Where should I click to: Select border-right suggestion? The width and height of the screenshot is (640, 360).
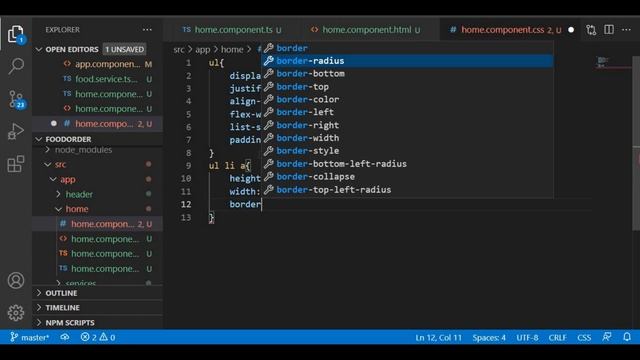pos(407,125)
